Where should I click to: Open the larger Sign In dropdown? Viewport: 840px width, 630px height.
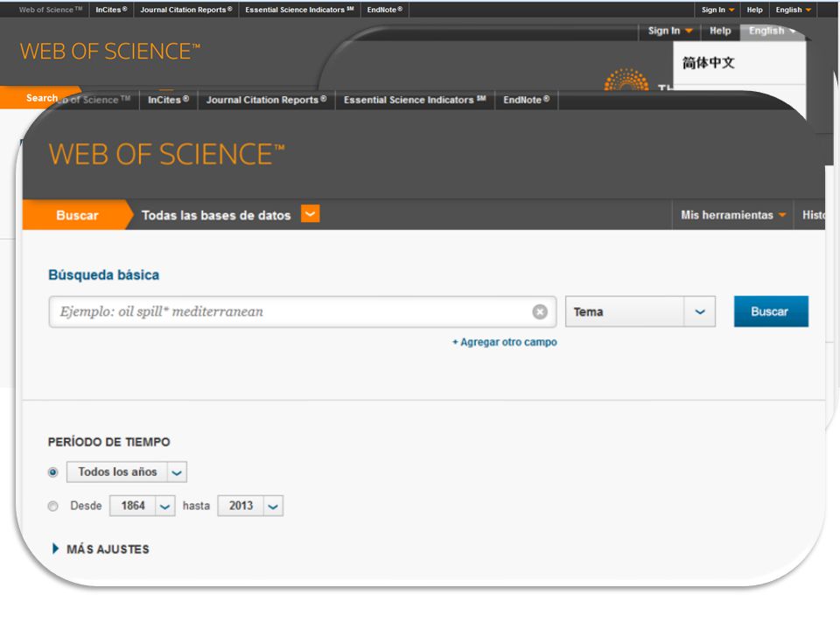pyautogui.click(x=669, y=31)
